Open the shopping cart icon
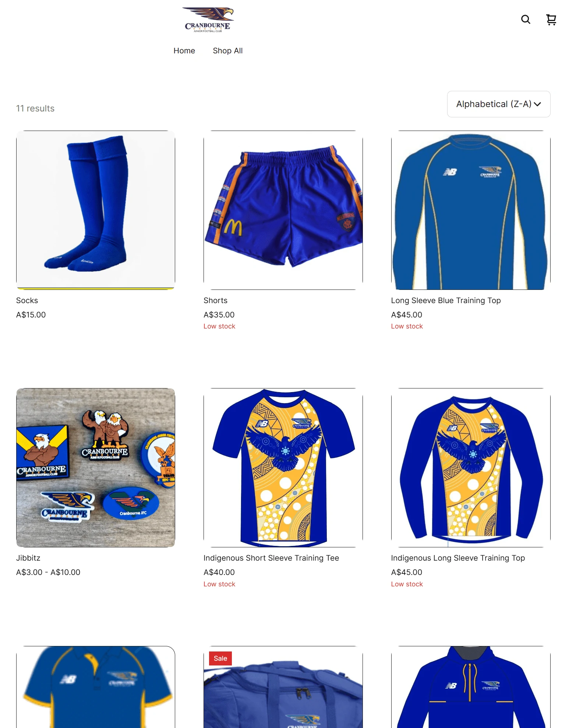The image size is (569, 728). click(551, 19)
